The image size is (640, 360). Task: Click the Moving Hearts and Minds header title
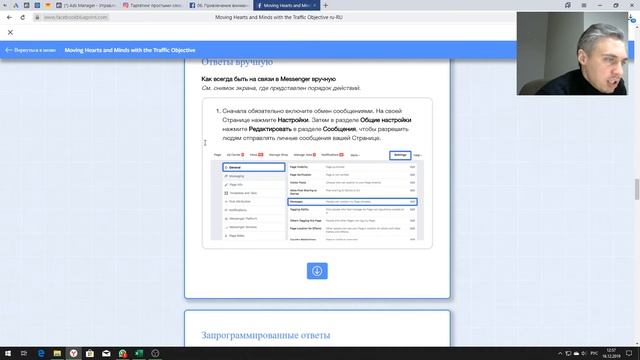click(x=130, y=50)
